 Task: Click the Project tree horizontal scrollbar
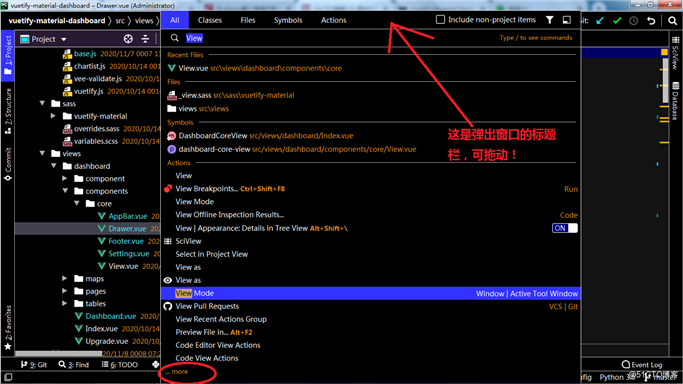coord(59,354)
